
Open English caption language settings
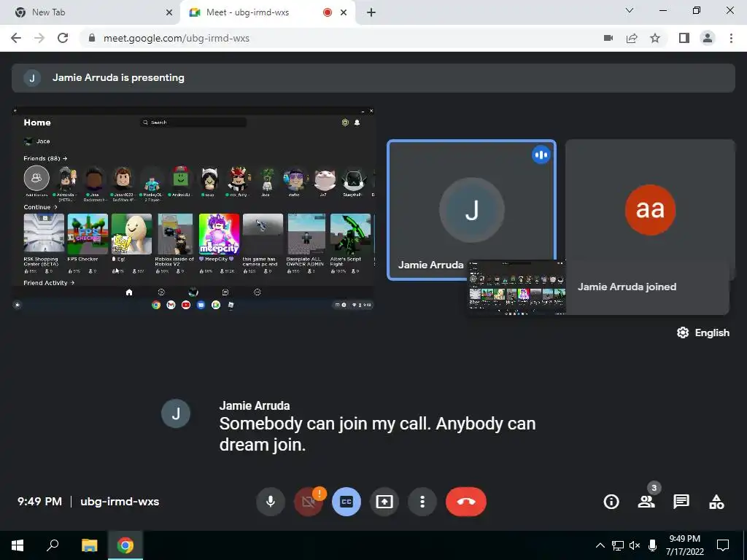(x=703, y=332)
